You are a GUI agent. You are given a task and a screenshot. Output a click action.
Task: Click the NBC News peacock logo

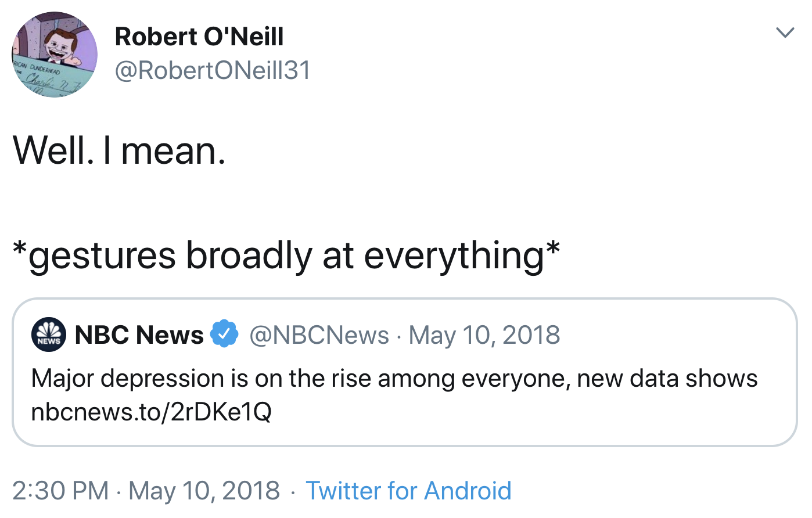pos(49,335)
